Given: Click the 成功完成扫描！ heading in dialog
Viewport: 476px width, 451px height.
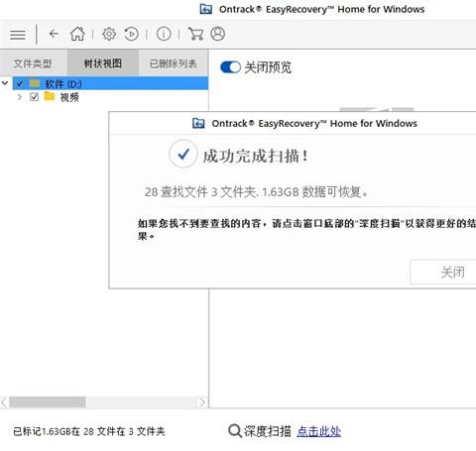Looking at the screenshot, I should 256,156.
